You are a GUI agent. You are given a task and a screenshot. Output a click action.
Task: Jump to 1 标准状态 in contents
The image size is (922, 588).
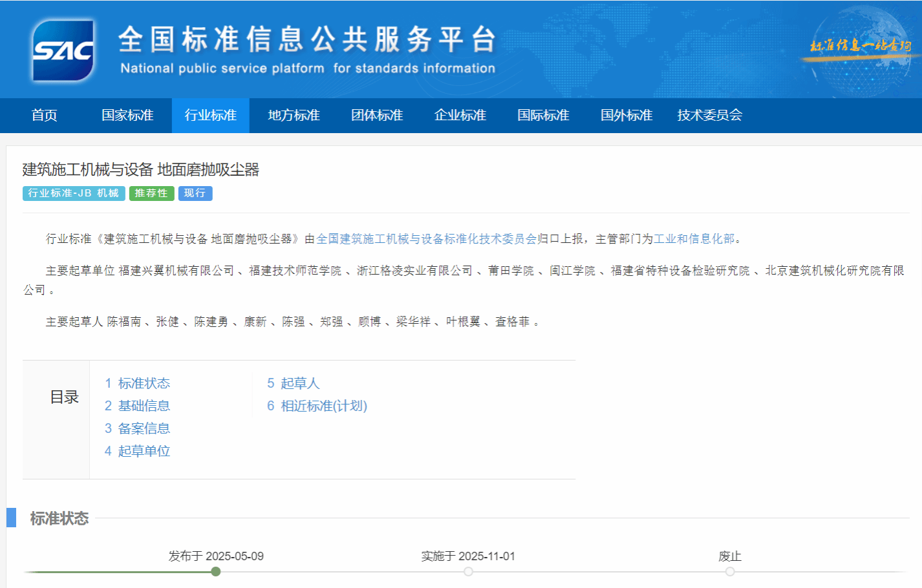pyautogui.click(x=137, y=384)
